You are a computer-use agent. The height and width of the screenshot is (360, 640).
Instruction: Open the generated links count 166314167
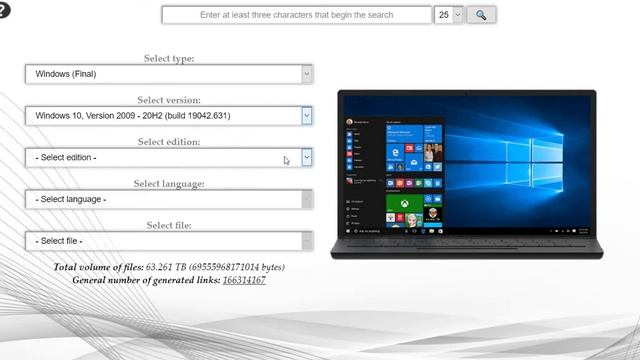coord(244,280)
